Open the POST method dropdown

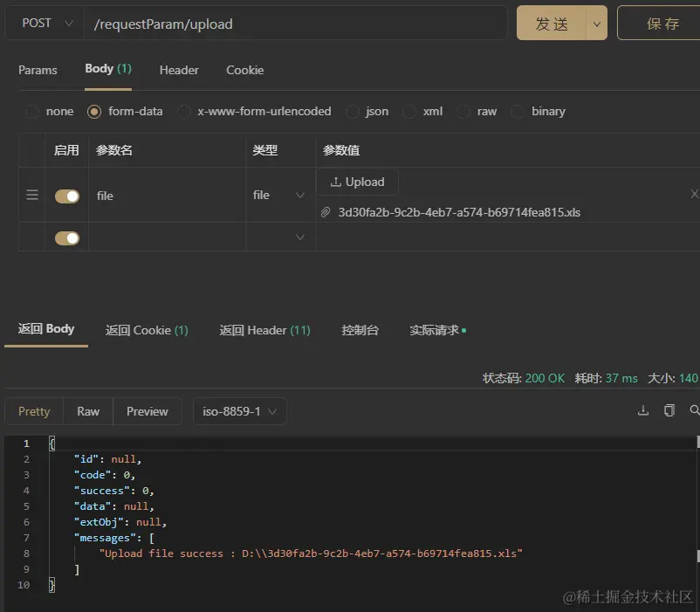tap(44, 23)
